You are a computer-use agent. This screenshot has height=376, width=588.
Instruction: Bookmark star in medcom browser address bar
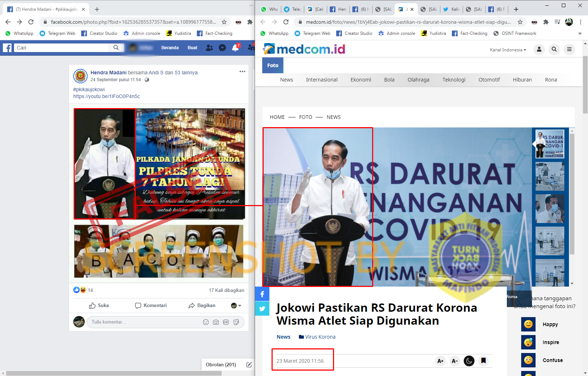tap(520, 22)
